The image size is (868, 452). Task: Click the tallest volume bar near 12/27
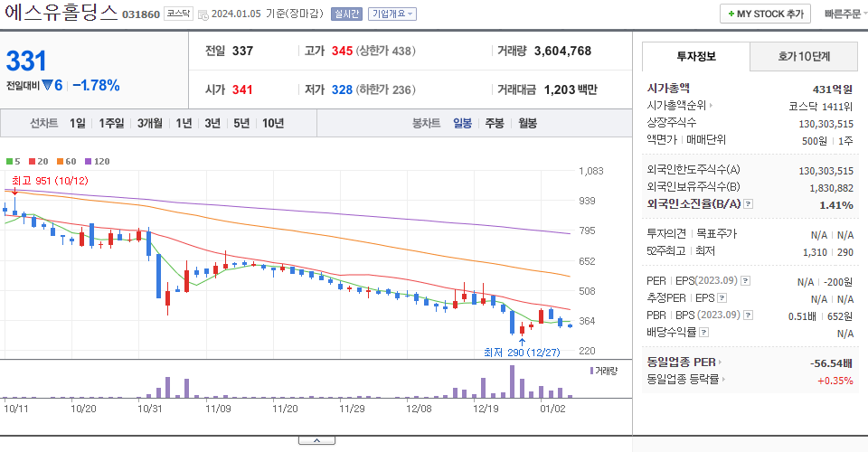pyautogui.click(x=512, y=381)
